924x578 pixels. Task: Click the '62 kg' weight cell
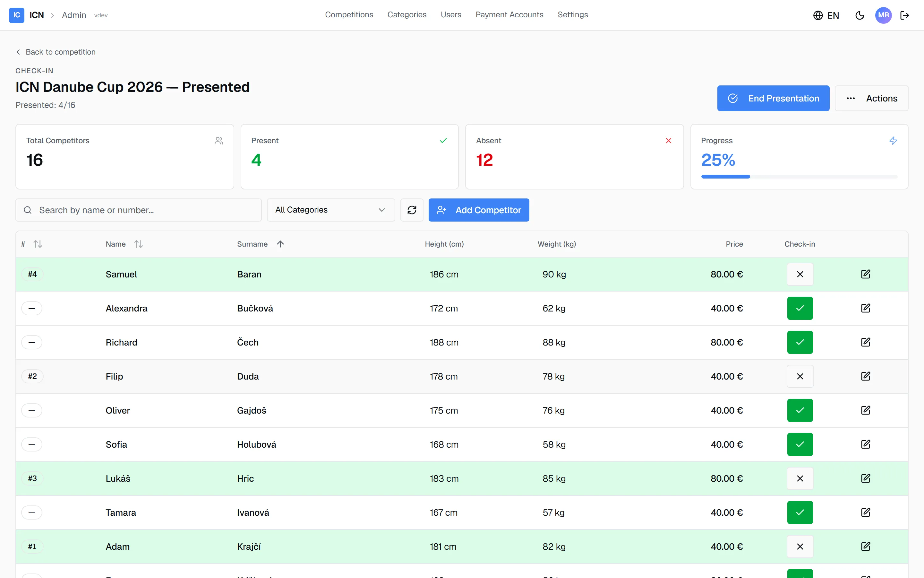554,309
